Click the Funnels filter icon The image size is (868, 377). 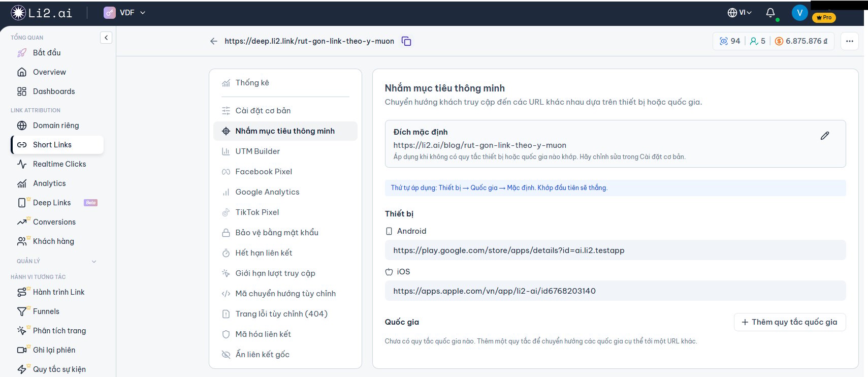pos(22,311)
